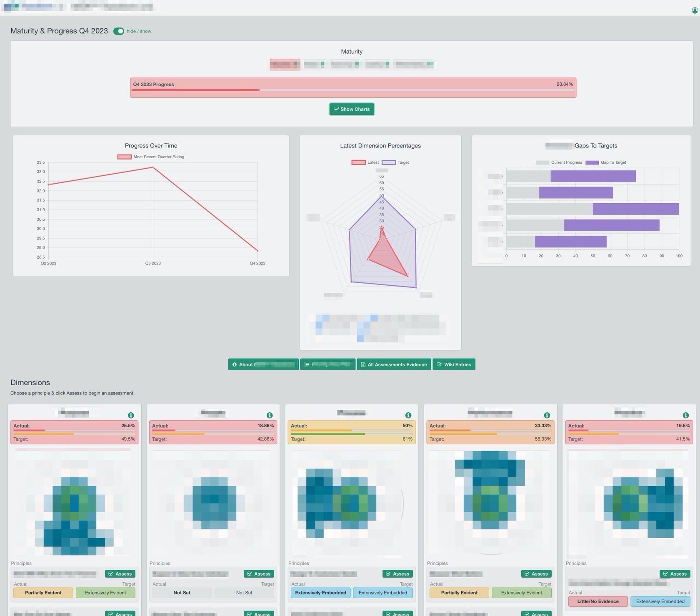Click Assess for the Little/No Evidence principle
This screenshot has height=616, width=700.
(675, 574)
